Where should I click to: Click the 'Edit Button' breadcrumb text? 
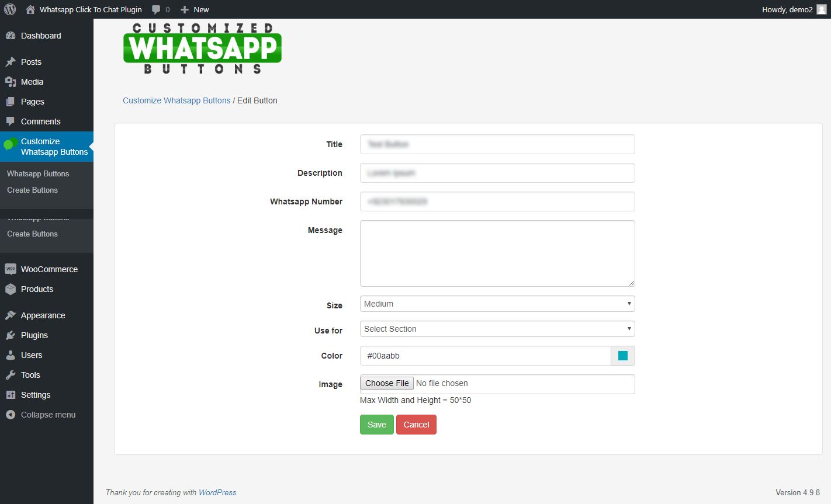point(257,100)
